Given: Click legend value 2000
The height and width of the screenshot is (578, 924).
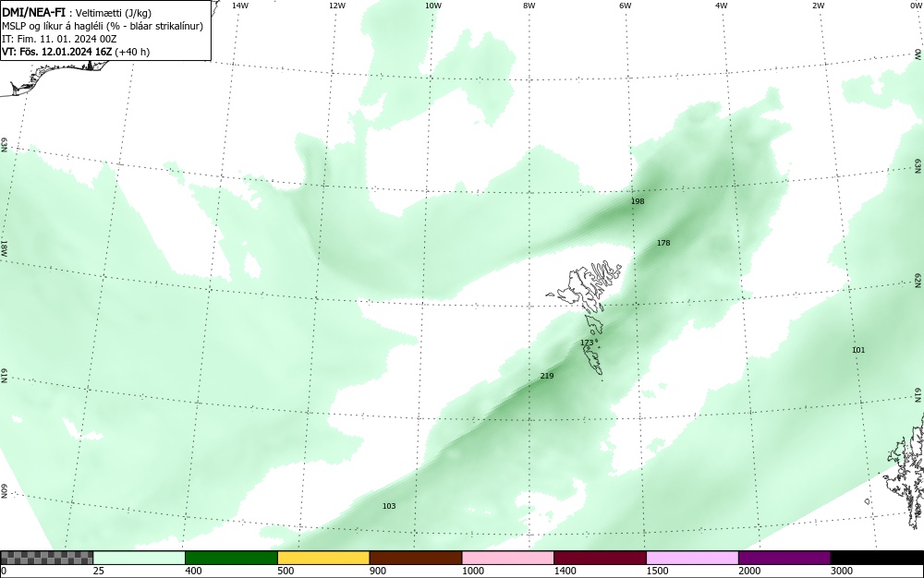Looking at the screenshot, I should (x=749, y=571).
